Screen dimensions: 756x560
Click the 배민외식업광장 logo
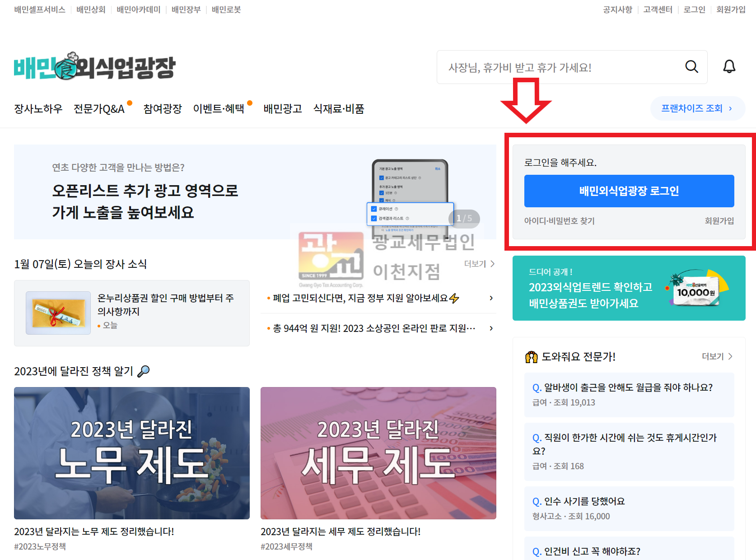tap(94, 66)
